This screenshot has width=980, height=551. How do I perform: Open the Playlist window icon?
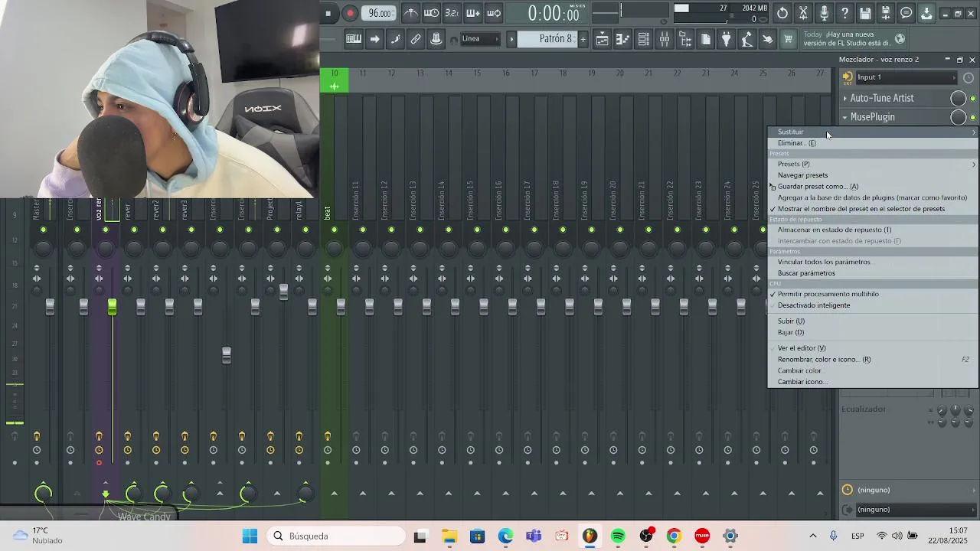603,39
